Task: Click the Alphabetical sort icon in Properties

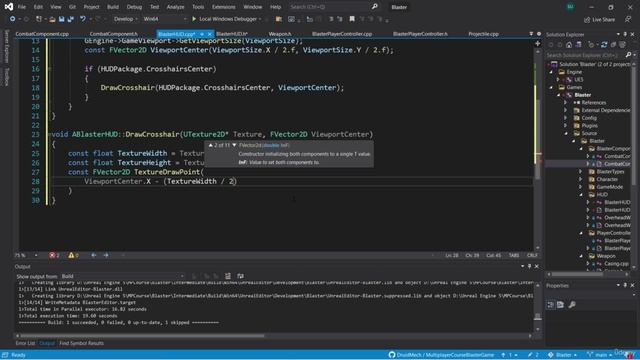Action: click(x=560, y=304)
